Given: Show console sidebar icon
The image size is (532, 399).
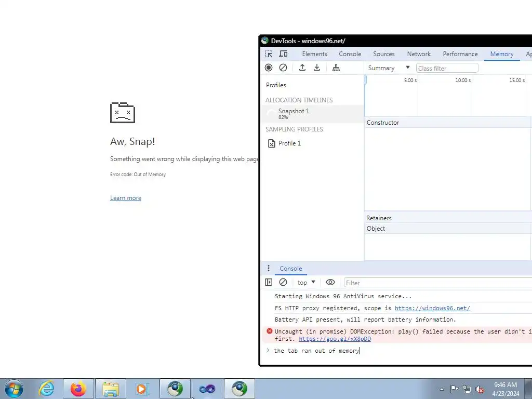Looking at the screenshot, I should (269, 282).
